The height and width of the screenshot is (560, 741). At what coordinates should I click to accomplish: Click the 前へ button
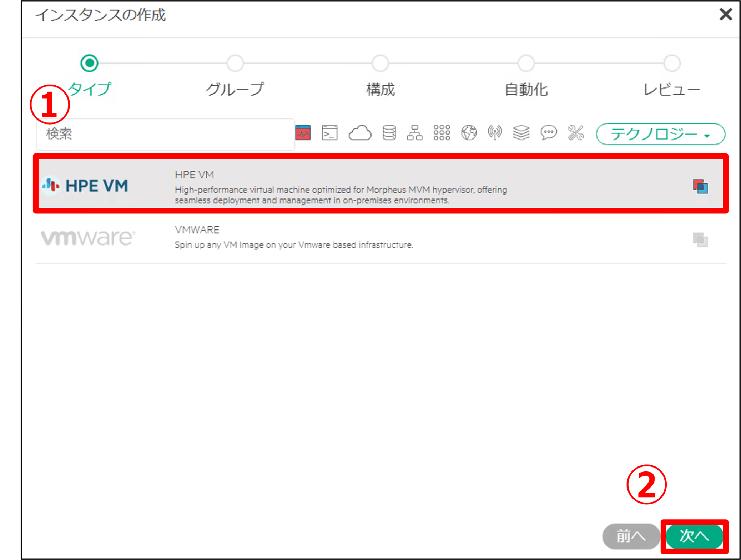click(x=631, y=537)
